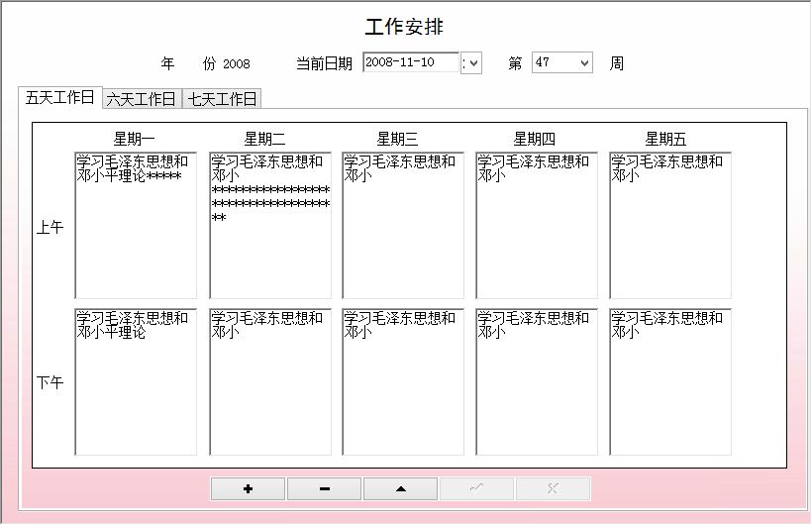The image size is (812, 525).
Task: Click the 星期三 上午 text box
Action: pyautogui.click(x=403, y=226)
